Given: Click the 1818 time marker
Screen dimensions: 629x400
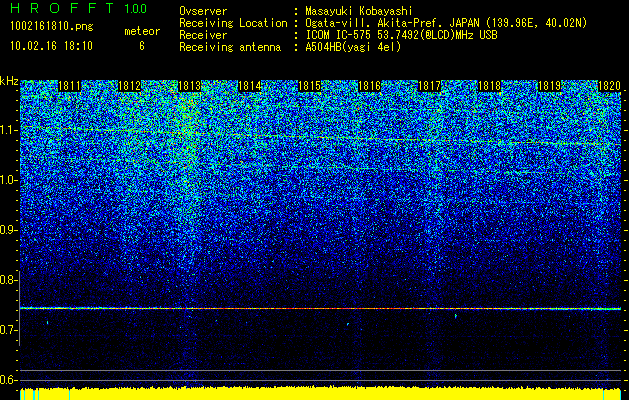Looking at the screenshot, I should click(490, 86).
